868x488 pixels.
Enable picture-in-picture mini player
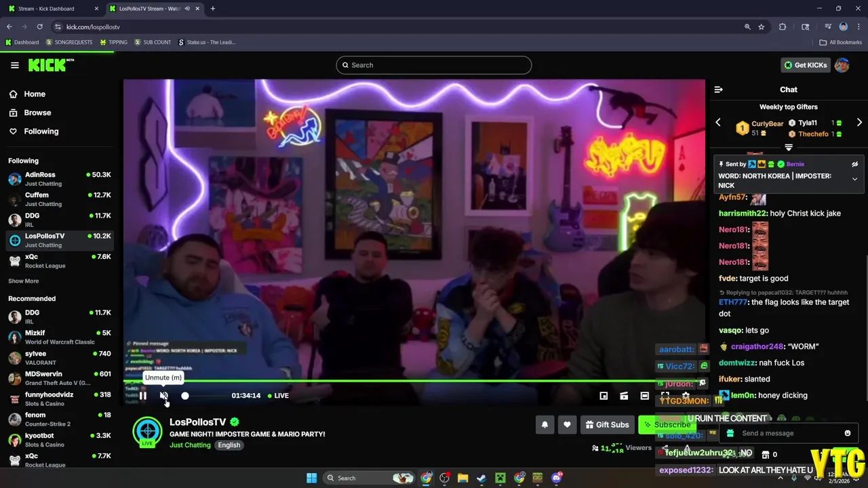604,396
